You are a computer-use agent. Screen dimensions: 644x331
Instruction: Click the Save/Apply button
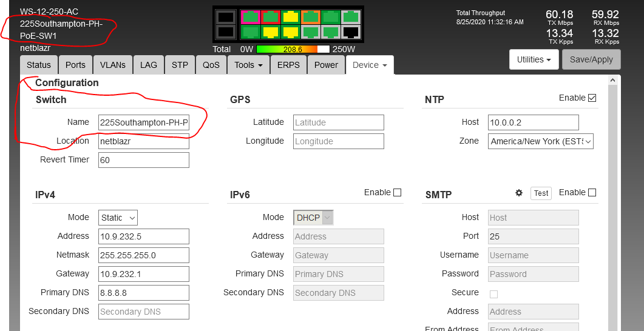591,59
